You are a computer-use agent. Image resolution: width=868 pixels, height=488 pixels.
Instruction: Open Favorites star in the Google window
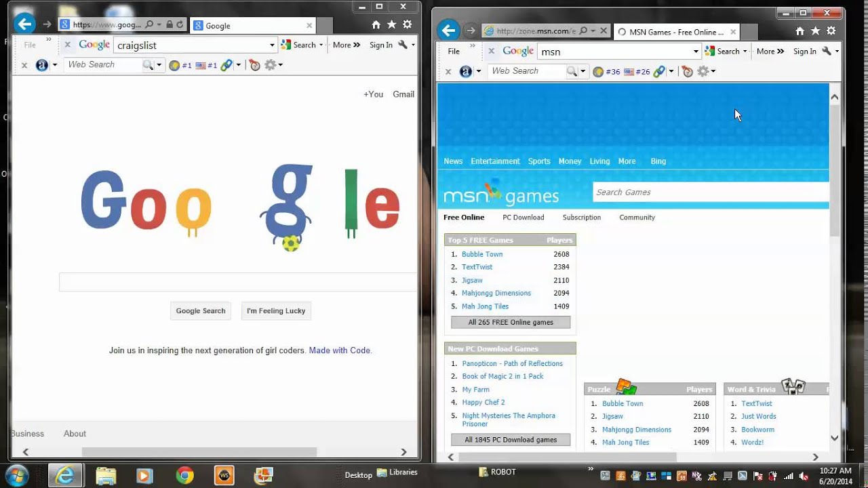391,25
